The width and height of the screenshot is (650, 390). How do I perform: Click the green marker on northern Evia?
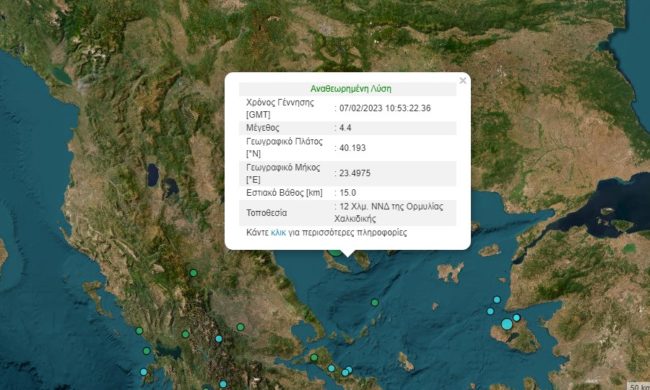(314, 358)
